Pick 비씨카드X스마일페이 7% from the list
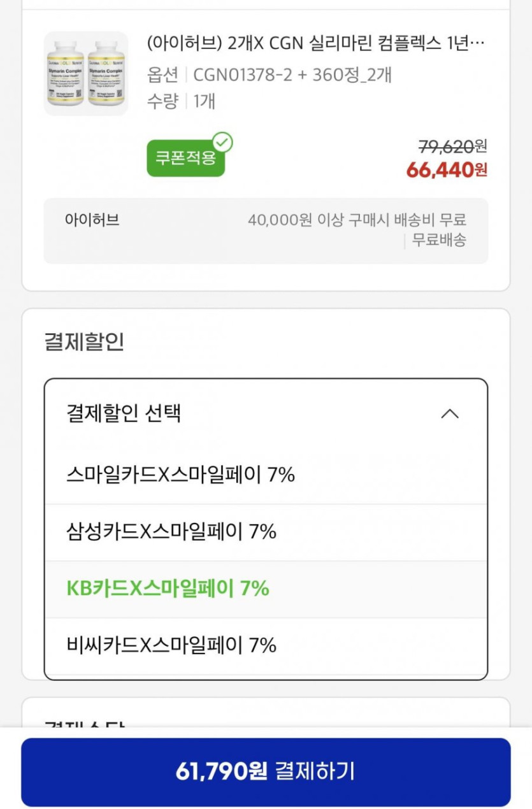The width and height of the screenshot is (532, 809). [171, 645]
